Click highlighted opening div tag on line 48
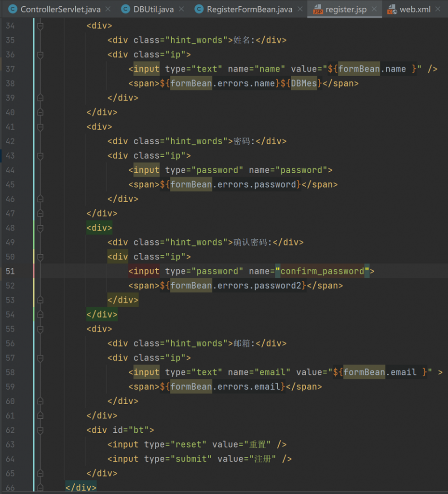448x494 pixels. [x=99, y=228]
